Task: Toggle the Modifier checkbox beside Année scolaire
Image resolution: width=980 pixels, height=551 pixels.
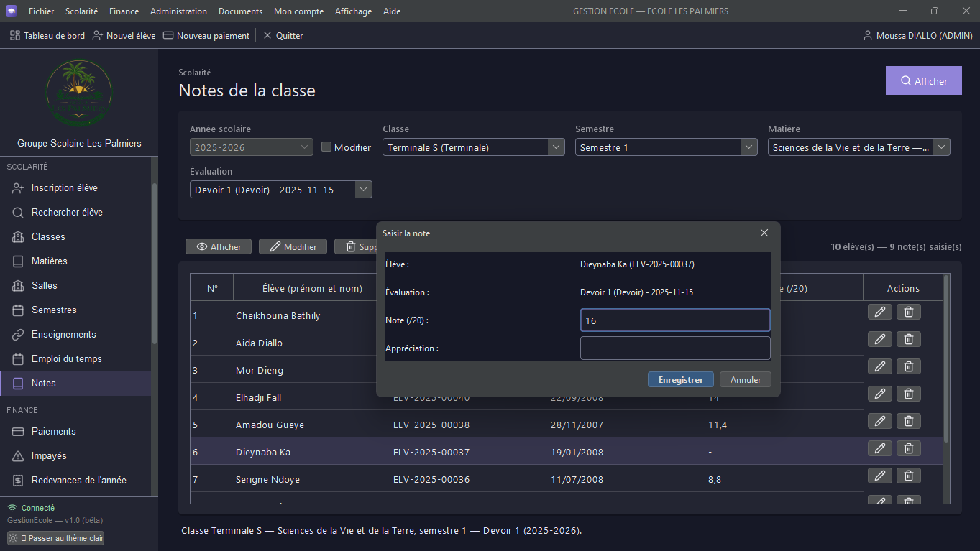Action: point(326,147)
